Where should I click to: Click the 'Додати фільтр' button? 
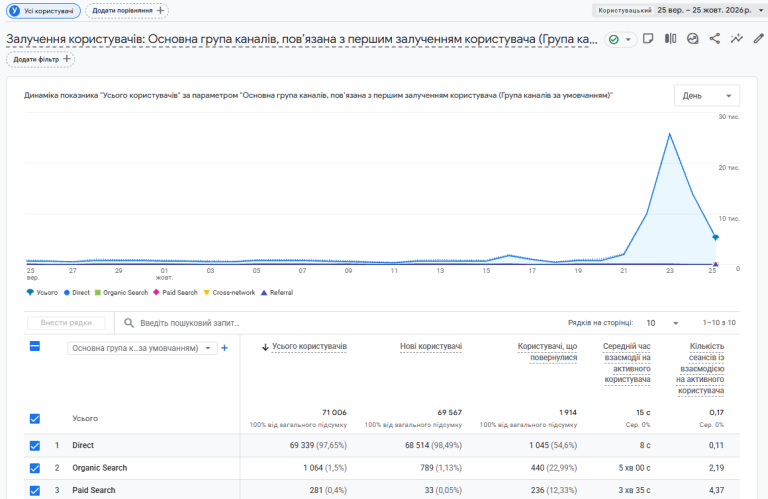coord(40,59)
